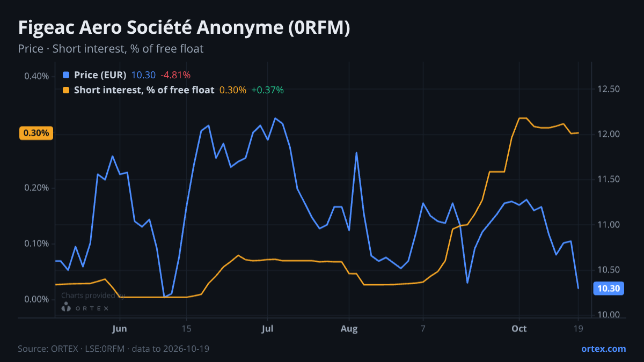The width and height of the screenshot is (644, 362).
Task: Click the blue 10.30 price axis badge
Action: click(x=609, y=289)
